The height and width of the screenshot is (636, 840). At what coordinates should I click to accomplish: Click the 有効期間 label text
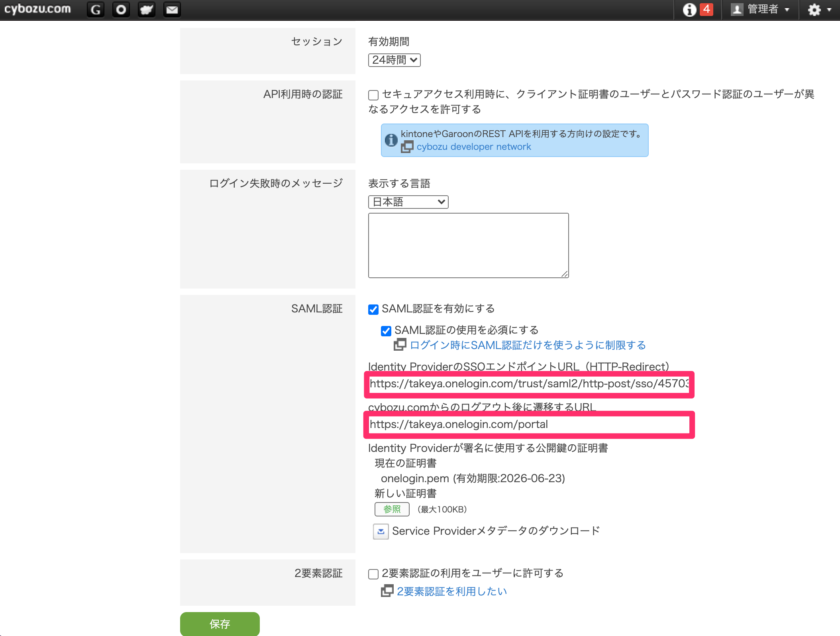point(389,41)
